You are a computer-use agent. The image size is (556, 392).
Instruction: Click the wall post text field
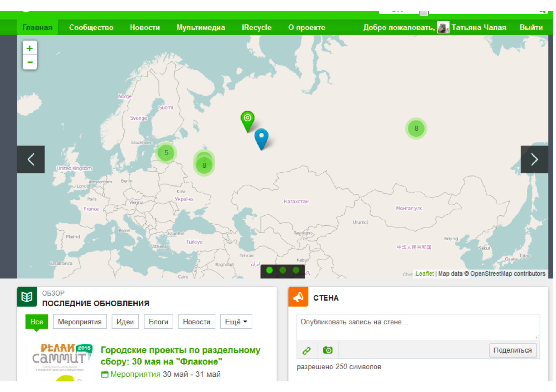418,327
